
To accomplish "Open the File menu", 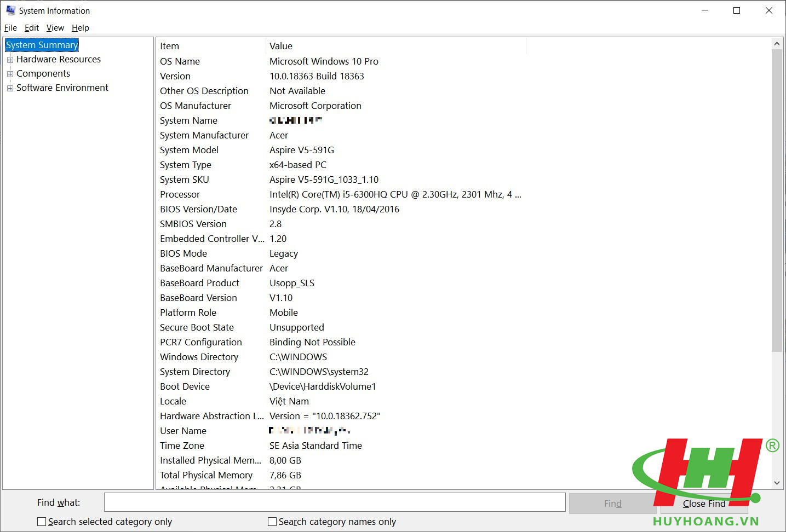I will [x=10, y=28].
